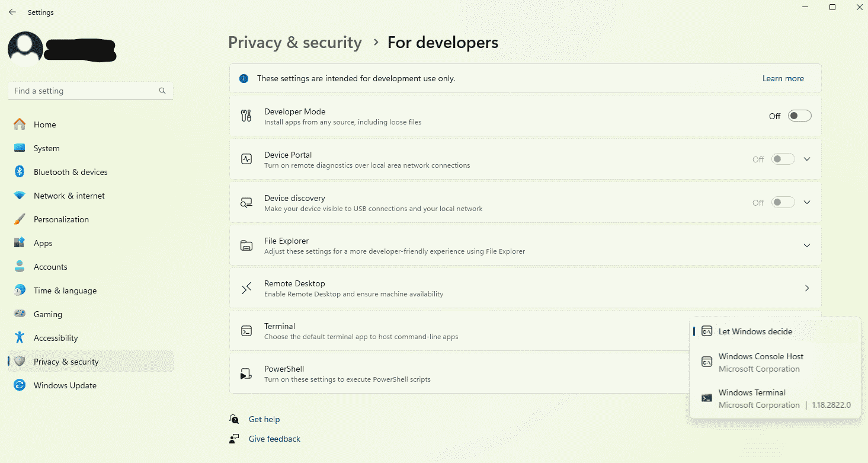
Task: Open the Give feedback link
Action: (x=274, y=439)
